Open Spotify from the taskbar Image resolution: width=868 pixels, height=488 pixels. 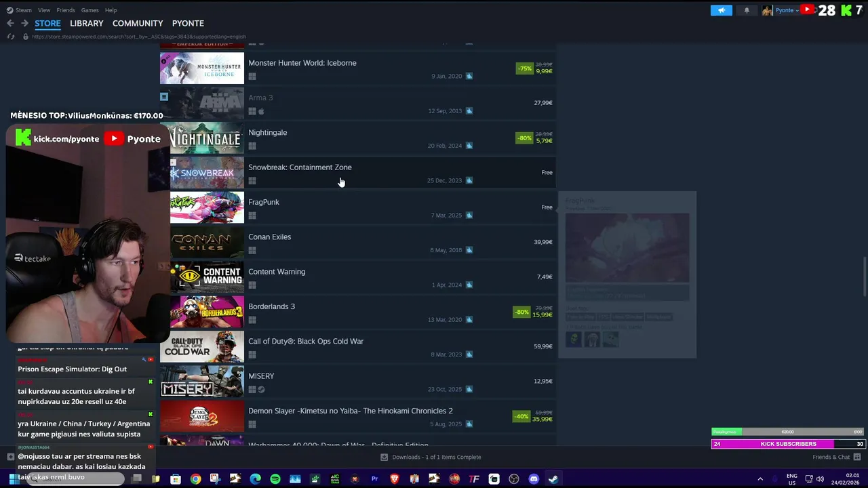(275, 479)
